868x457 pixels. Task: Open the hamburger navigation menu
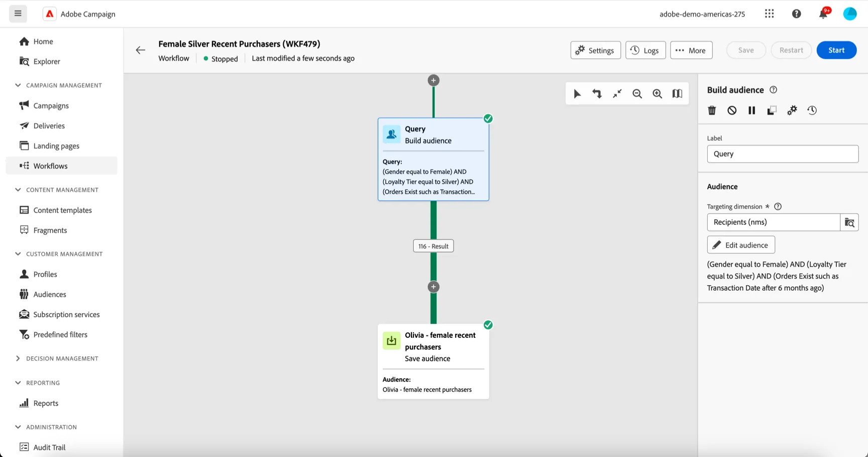[18, 14]
